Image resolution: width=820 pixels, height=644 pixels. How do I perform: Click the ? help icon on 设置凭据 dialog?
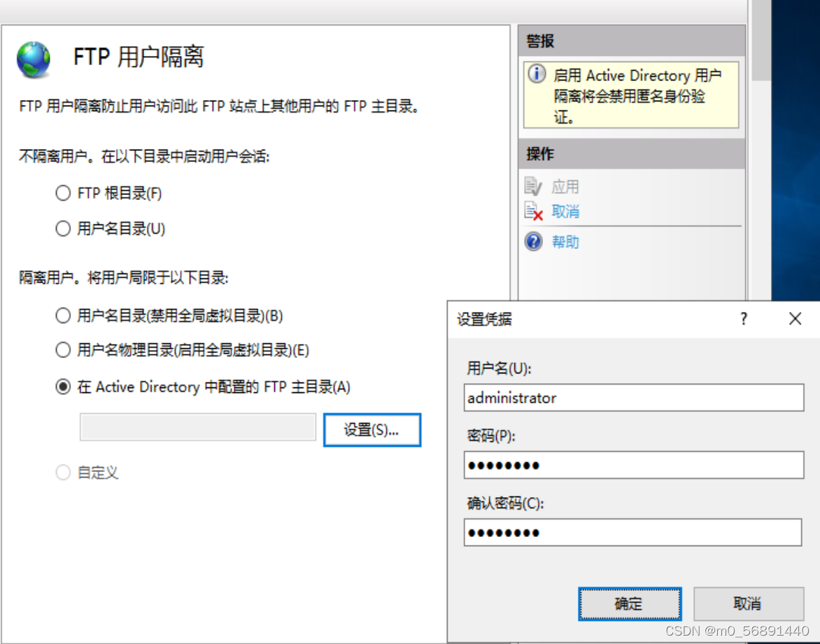743,319
